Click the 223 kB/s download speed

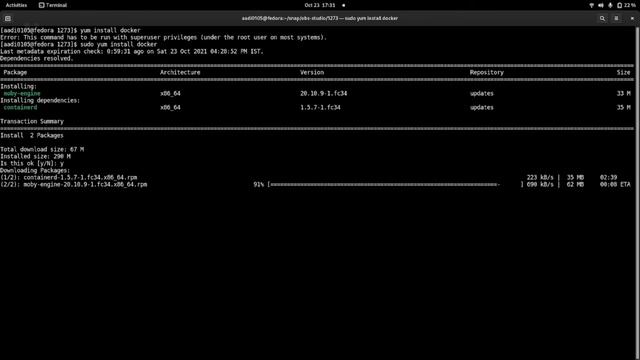(540, 178)
